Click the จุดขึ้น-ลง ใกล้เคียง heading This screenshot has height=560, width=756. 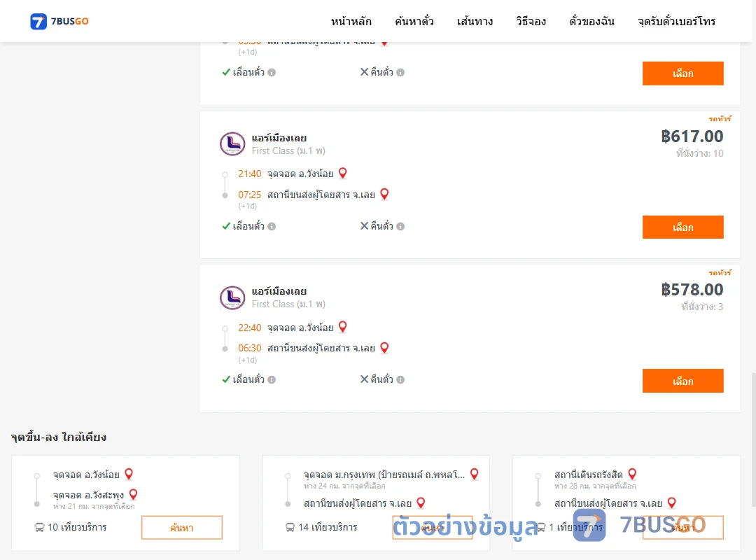(59, 437)
